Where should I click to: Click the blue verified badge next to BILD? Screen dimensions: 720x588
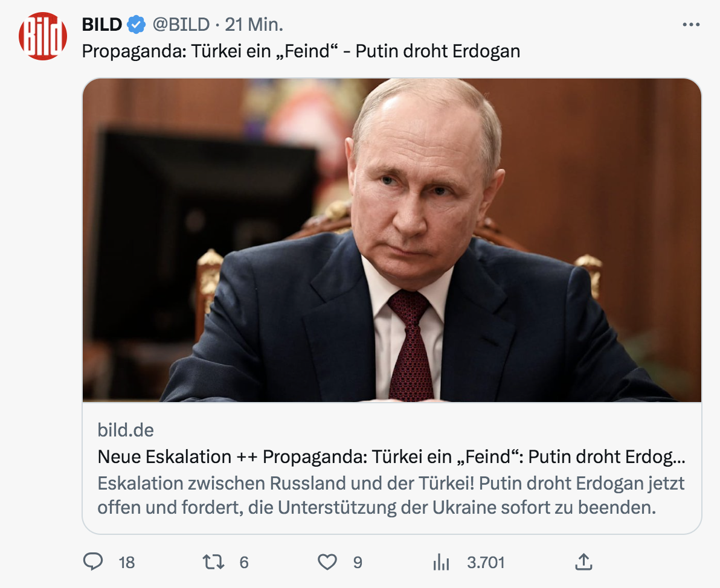click(137, 25)
